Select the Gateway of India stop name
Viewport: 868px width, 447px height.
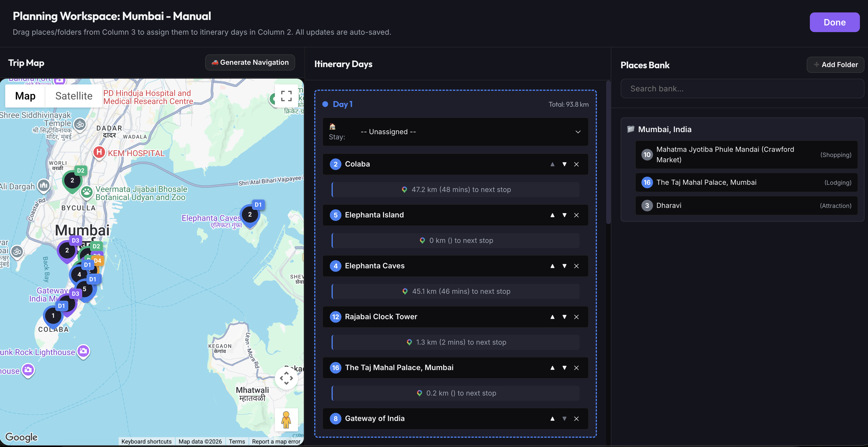click(375, 418)
